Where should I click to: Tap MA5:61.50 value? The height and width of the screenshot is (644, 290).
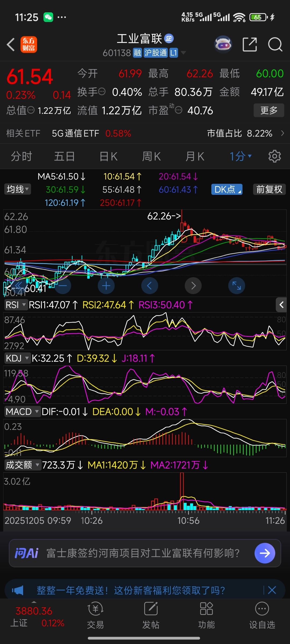click(x=61, y=176)
